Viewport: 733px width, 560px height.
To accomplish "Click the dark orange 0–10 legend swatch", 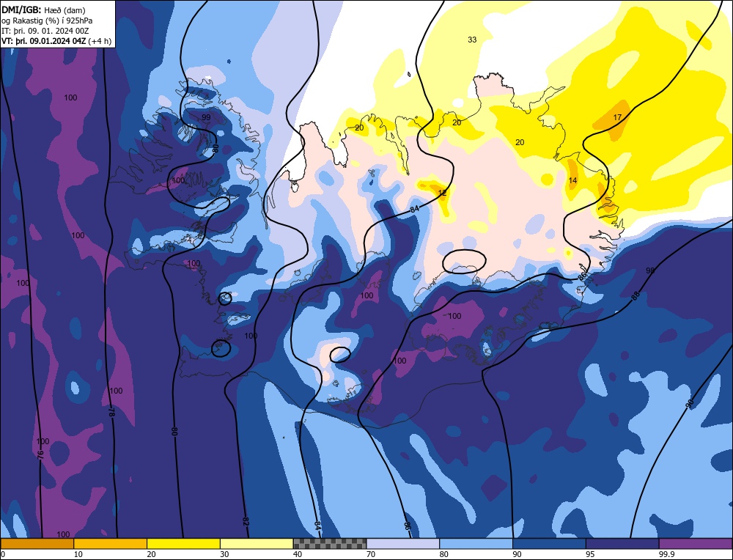I will coord(37,544).
